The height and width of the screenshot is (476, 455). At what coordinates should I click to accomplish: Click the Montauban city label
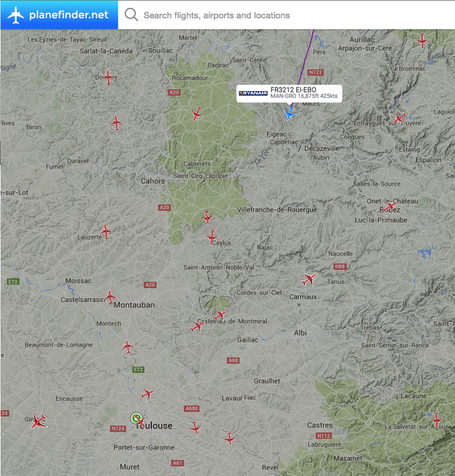134,304
